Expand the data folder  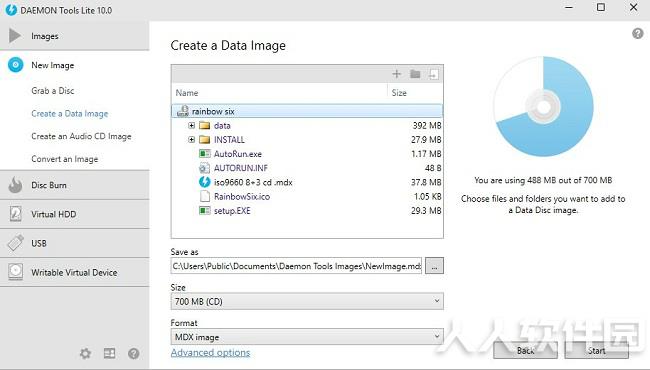(192, 126)
